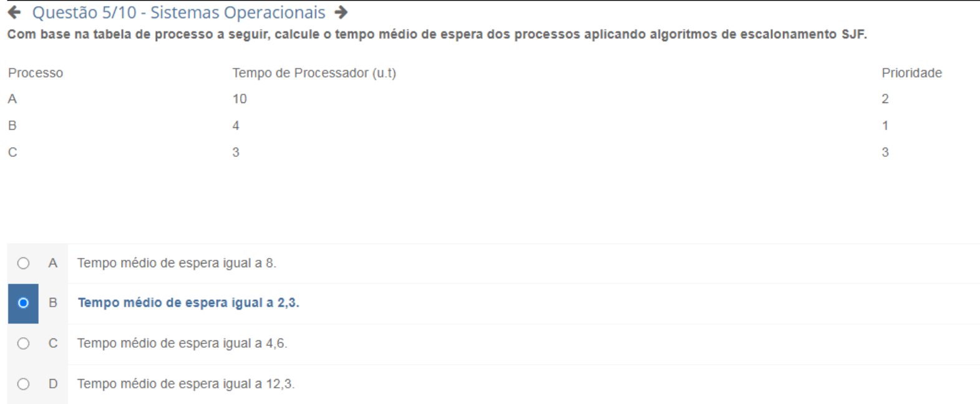Viewport: 980px width, 404px height.
Task: Click answer text 'Tempo médio de espera igual a 8.'
Action: pyautogui.click(x=177, y=263)
